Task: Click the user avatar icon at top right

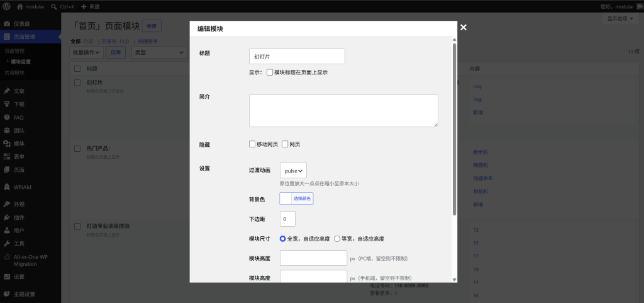Action: coord(640,6)
